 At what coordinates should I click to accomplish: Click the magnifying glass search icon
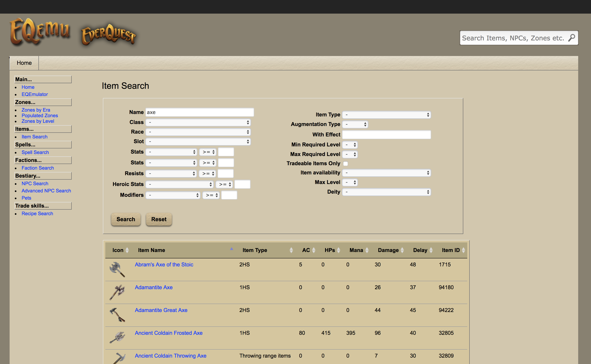[572, 38]
